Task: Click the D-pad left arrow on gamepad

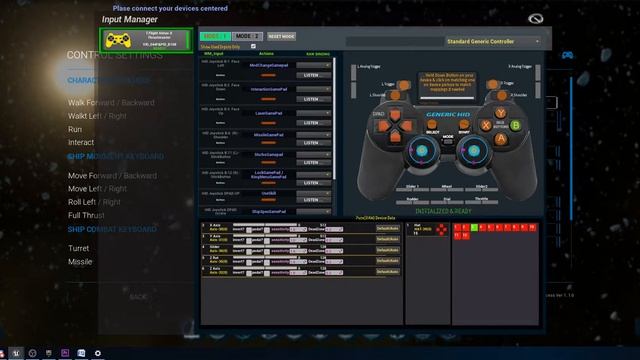Action: coord(383,126)
